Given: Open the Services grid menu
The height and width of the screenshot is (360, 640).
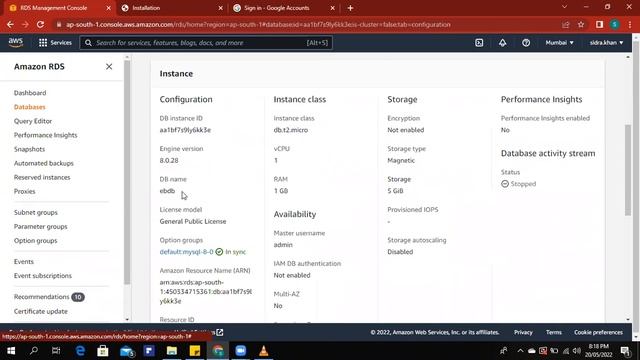Looking at the screenshot, I should 55,42.
